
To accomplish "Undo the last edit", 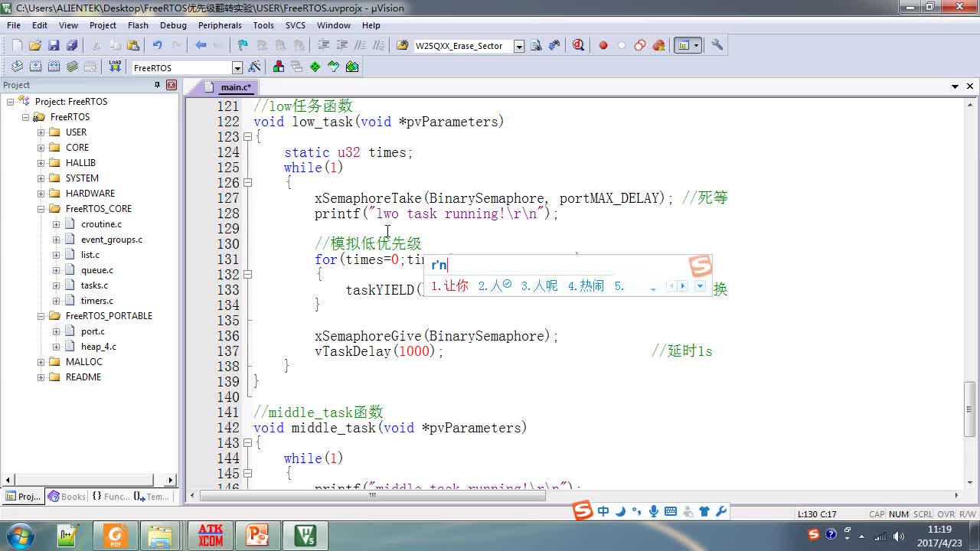I will click(157, 46).
